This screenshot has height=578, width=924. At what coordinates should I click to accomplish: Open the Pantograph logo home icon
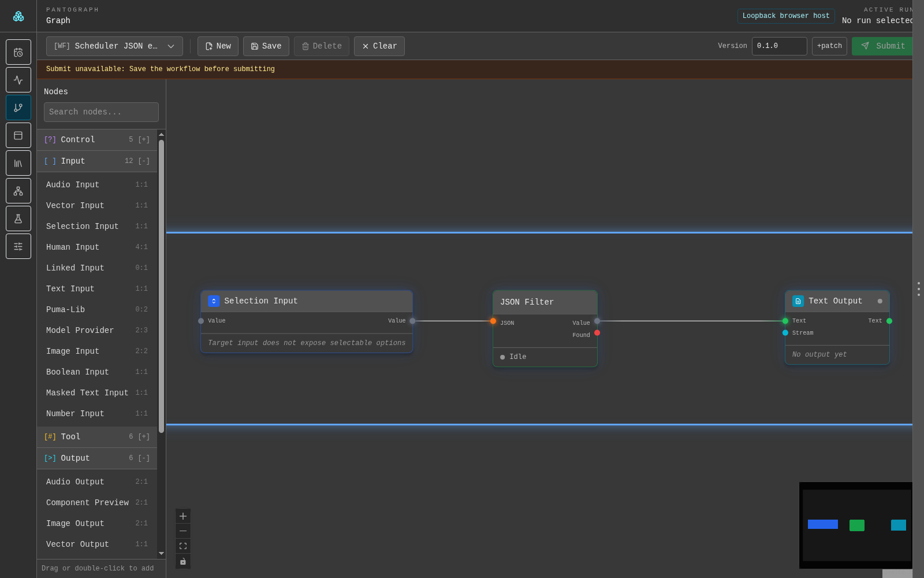click(18, 16)
